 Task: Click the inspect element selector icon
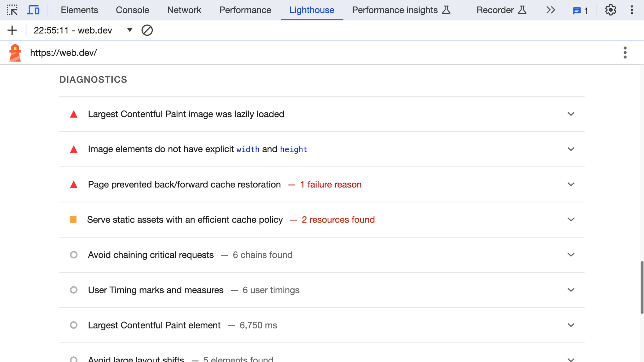click(x=12, y=10)
